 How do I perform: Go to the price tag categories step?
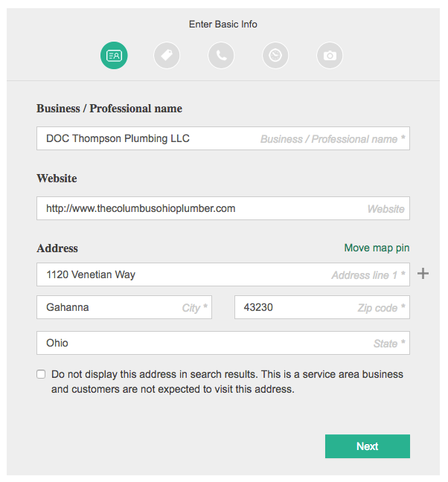coord(167,55)
